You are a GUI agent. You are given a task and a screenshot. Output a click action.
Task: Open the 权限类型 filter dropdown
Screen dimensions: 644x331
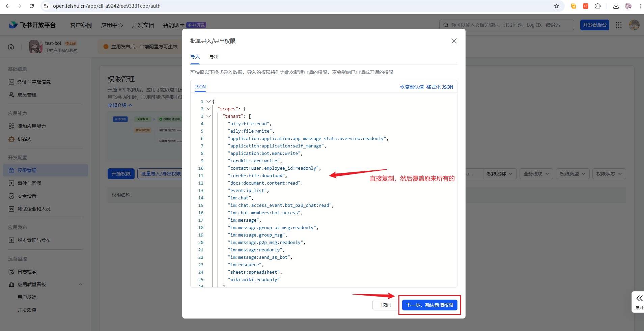pyautogui.click(x=572, y=174)
